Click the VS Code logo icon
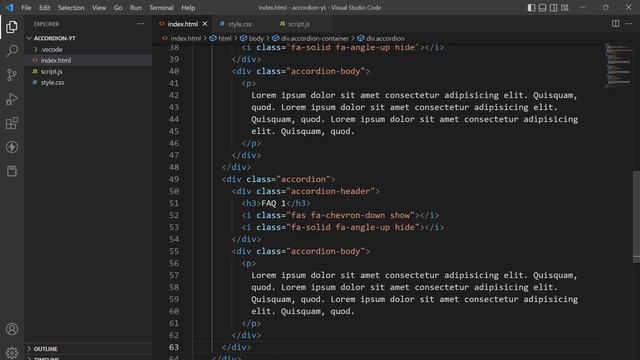Image resolution: width=640 pixels, height=360 pixels. [9, 7]
